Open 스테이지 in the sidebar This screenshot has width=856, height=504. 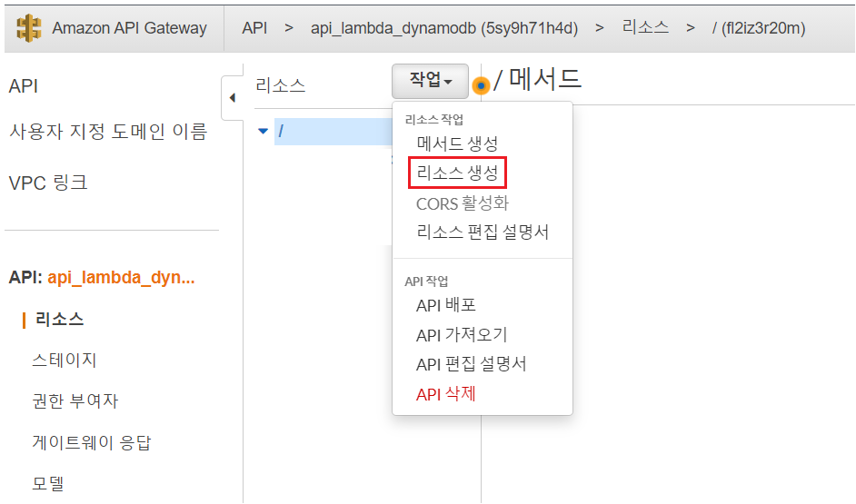(x=64, y=360)
